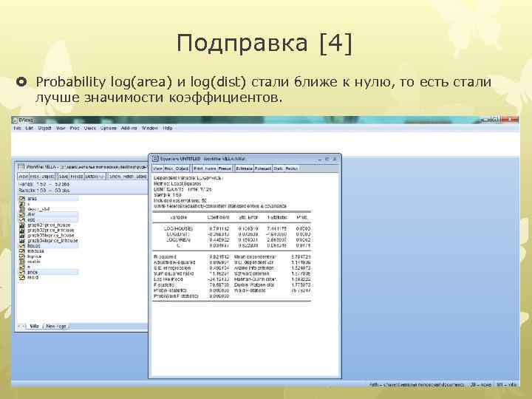The height and width of the screenshot is (399, 532).
Task: Click graph04lnprice_lnhouse name in workfile list
Action: [x=53, y=241]
